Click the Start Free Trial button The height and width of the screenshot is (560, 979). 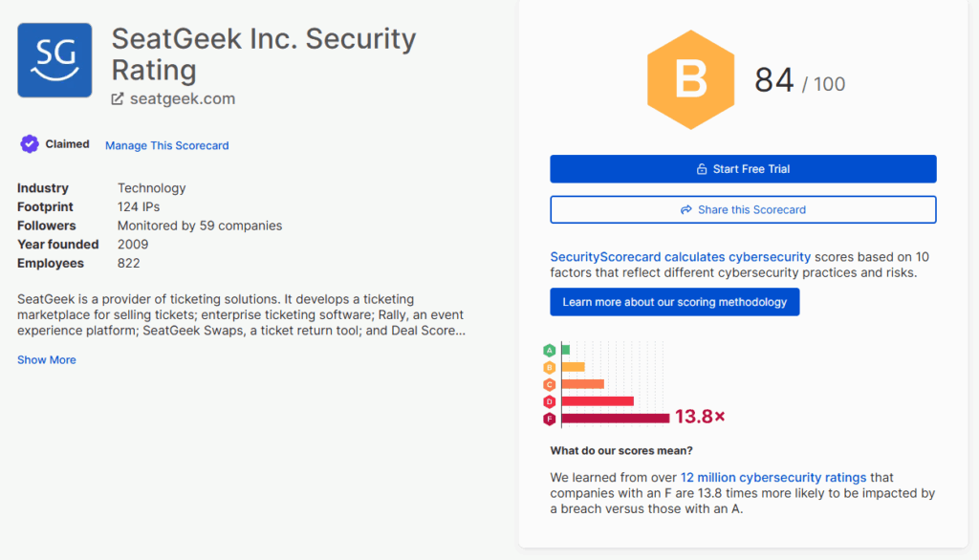pos(743,168)
